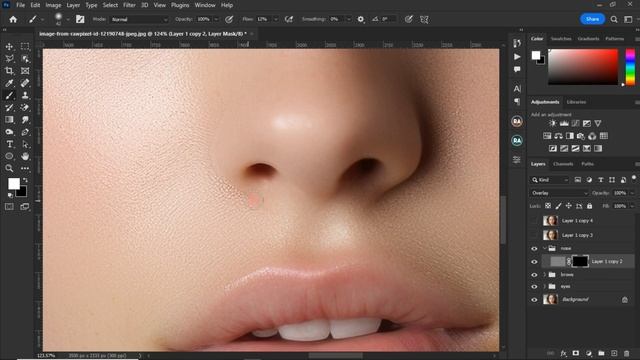640x360 pixels.
Task: Open the Filter menu
Action: coord(129,5)
